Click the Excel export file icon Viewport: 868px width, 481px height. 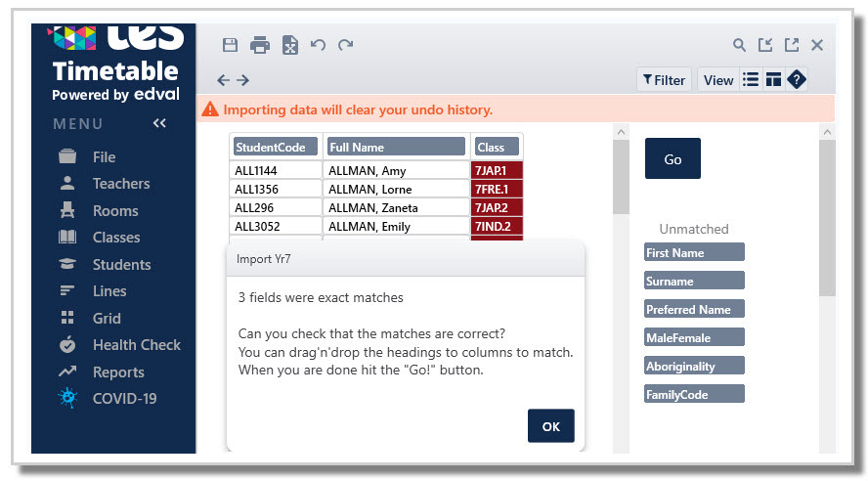[x=290, y=45]
